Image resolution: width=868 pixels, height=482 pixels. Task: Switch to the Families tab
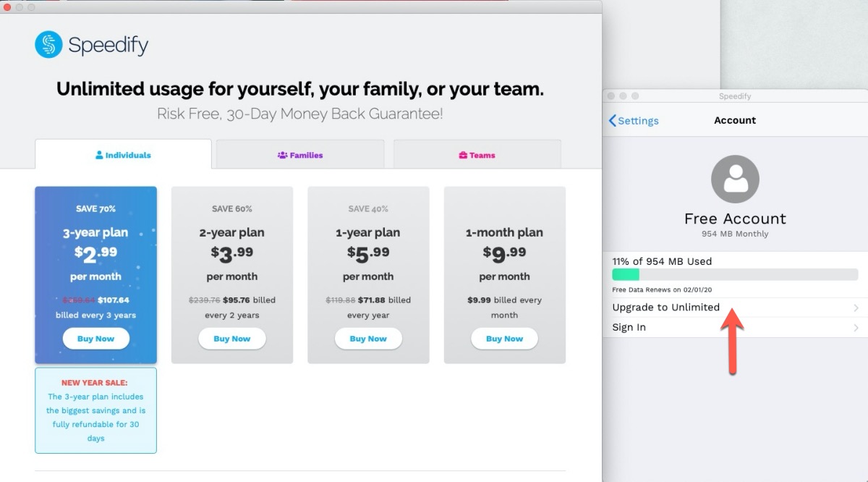point(300,155)
